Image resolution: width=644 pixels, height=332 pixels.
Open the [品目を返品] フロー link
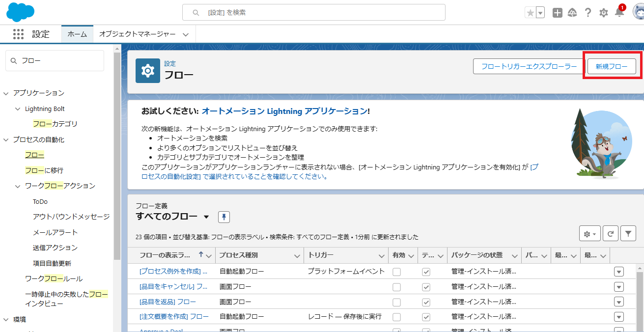(x=168, y=302)
